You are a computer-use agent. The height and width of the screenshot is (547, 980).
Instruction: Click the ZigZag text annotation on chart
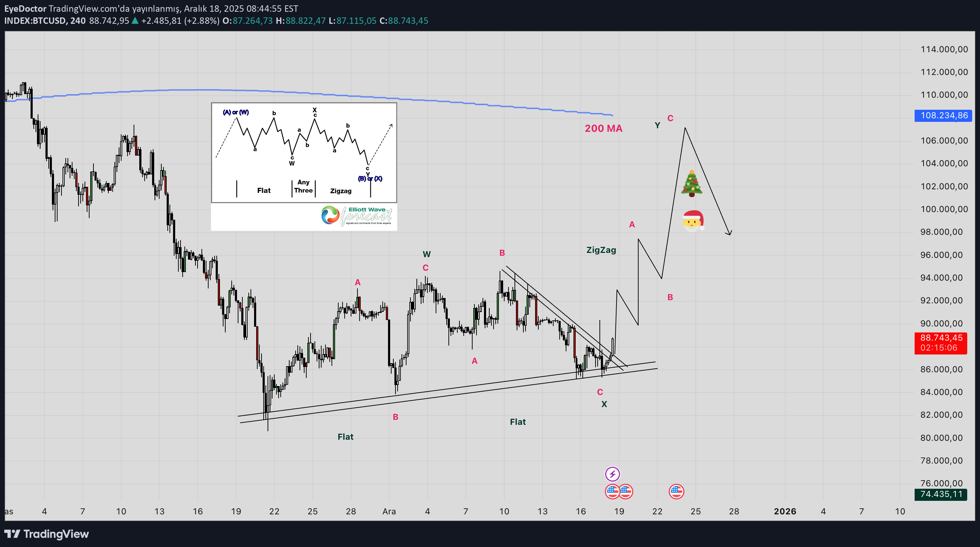pyautogui.click(x=601, y=250)
